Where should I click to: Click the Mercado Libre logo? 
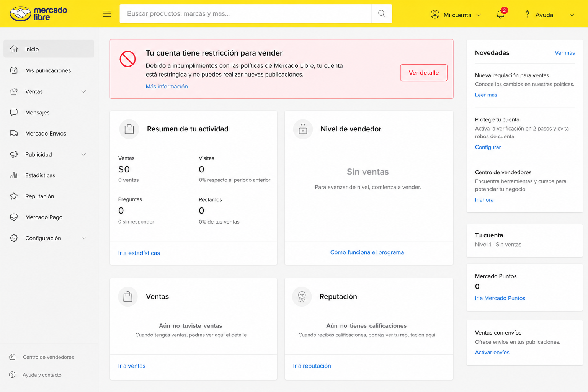[39, 14]
